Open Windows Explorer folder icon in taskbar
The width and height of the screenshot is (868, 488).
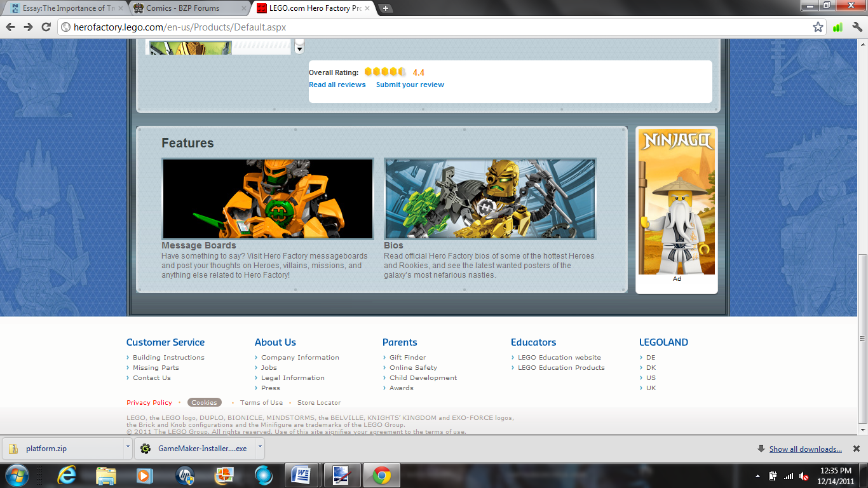105,475
